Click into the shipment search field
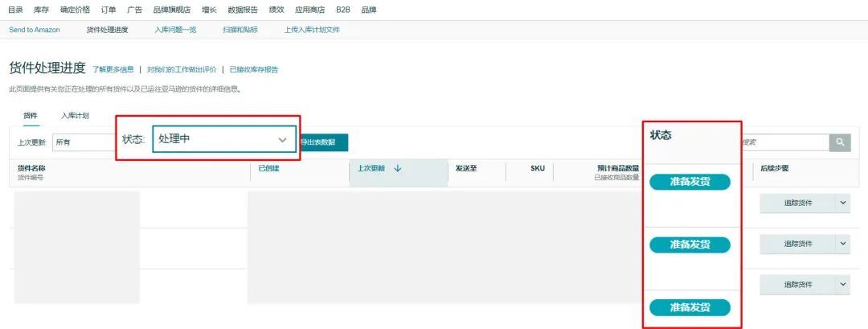 pyautogui.click(x=785, y=142)
